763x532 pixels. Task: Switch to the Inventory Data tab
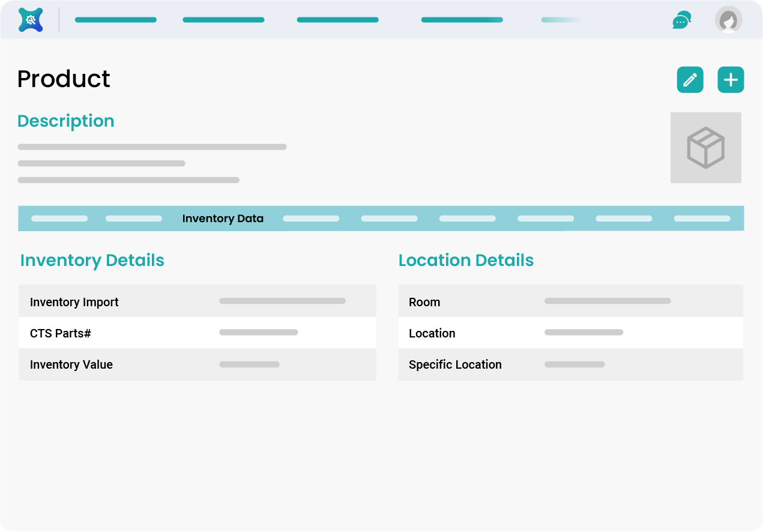coord(223,218)
